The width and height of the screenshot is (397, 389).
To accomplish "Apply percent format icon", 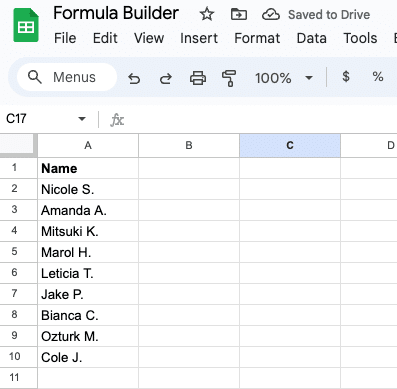I will pyautogui.click(x=378, y=77).
